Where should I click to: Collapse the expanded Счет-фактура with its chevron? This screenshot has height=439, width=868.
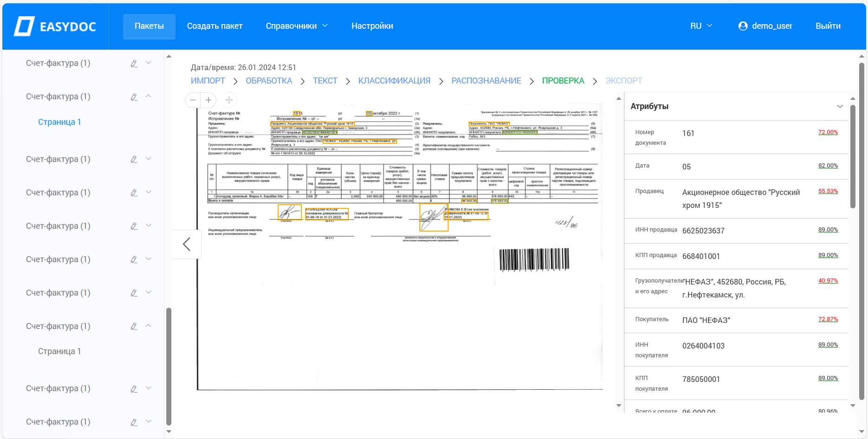(x=148, y=96)
